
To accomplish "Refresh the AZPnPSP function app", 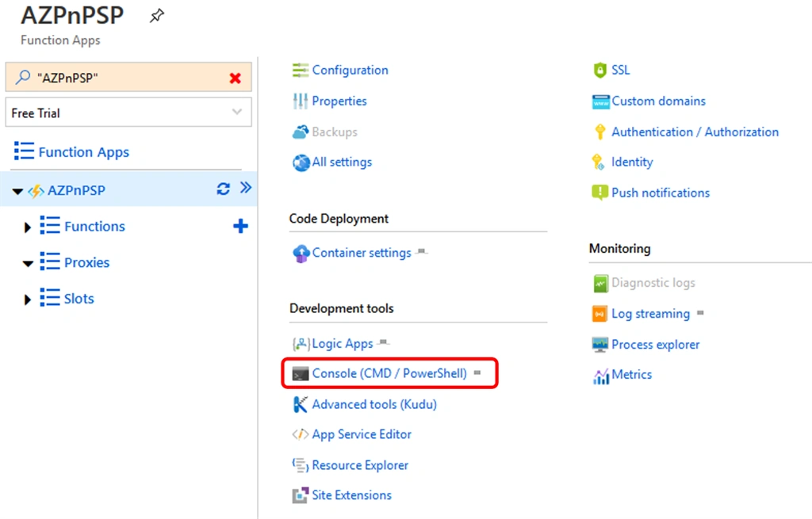I will (223, 189).
